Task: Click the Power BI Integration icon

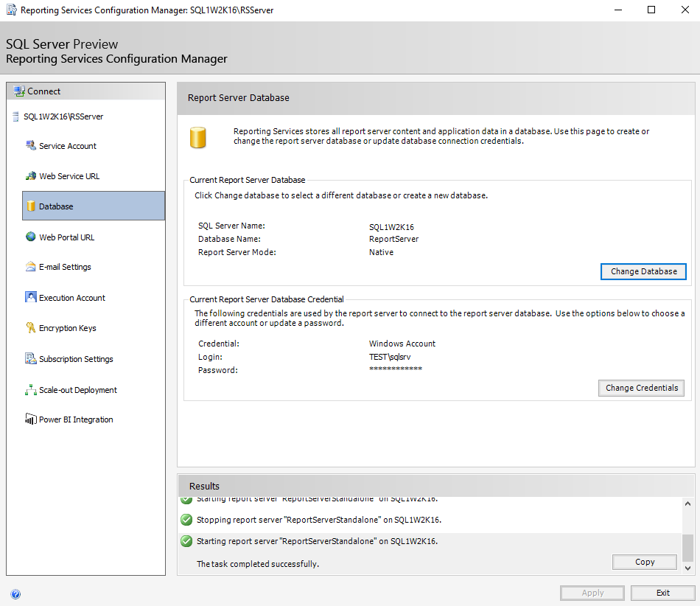Action: tap(31, 419)
